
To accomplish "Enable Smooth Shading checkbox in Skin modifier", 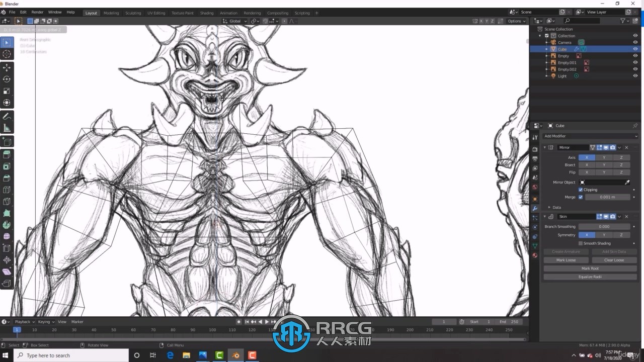I will click(x=581, y=243).
